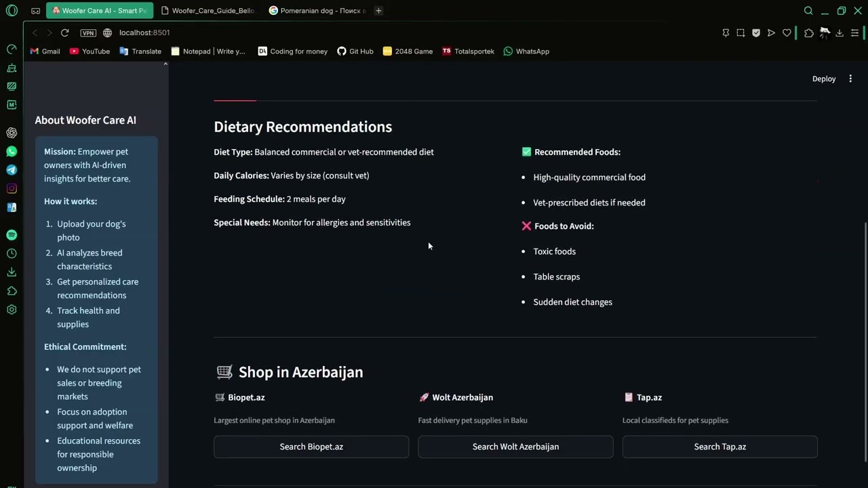Open the extensions cube icon in toolbar

[x=808, y=33]
